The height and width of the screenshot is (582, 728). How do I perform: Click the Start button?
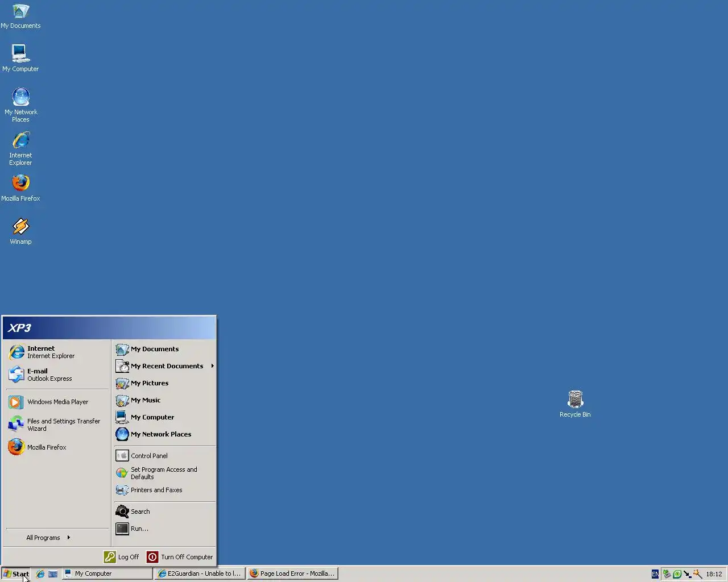16,573
